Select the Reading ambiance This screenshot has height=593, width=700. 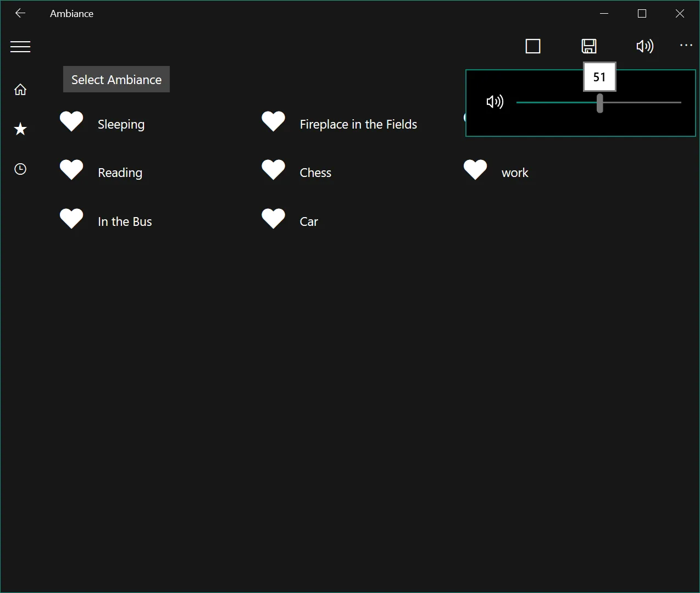120,173
